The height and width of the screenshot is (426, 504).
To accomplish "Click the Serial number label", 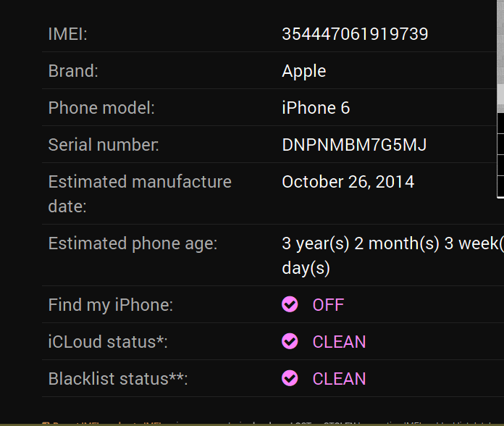I will 104,145.
